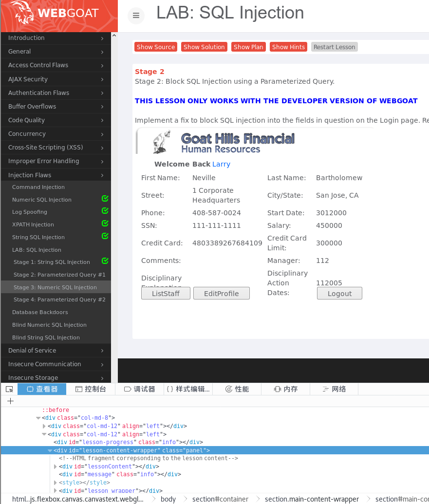Click the plus icon to add node
The height and width of the screenshot is (504, 429).
click(x=10, y=401)
